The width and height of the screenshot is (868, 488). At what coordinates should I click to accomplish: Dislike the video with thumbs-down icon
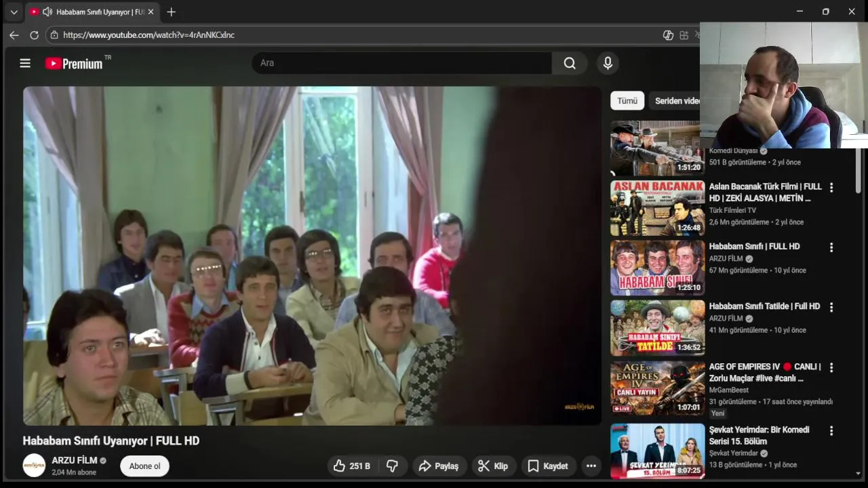(x=392, y=466)
